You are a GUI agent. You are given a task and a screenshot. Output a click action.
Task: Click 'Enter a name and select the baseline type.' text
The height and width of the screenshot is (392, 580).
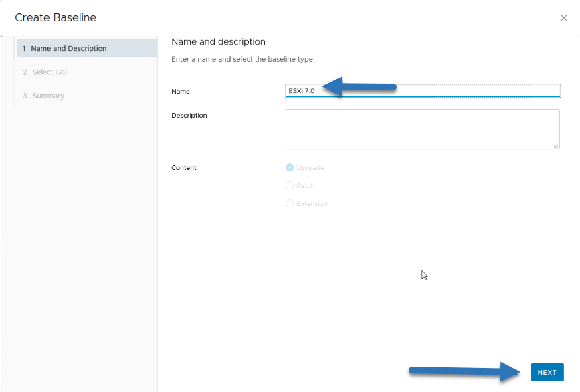(243, 59)
